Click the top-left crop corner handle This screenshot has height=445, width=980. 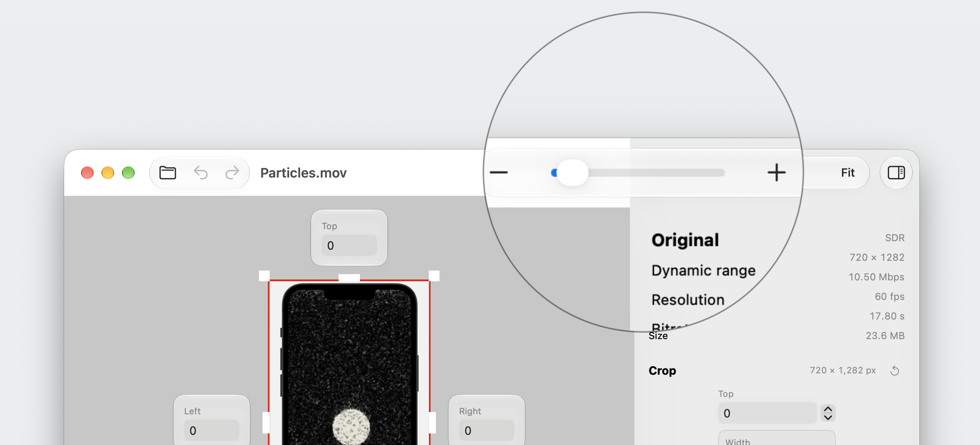pos(264,276)
